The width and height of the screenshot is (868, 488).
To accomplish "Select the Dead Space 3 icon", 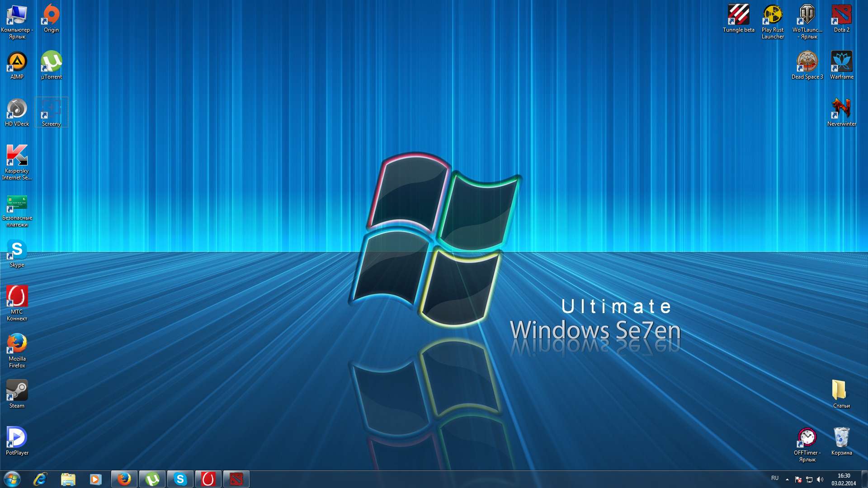I will (x=807, y=65).
